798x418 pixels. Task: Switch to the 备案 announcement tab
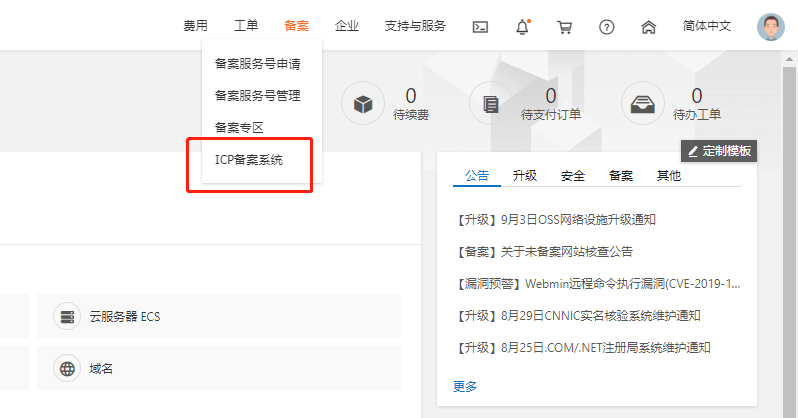620,176
